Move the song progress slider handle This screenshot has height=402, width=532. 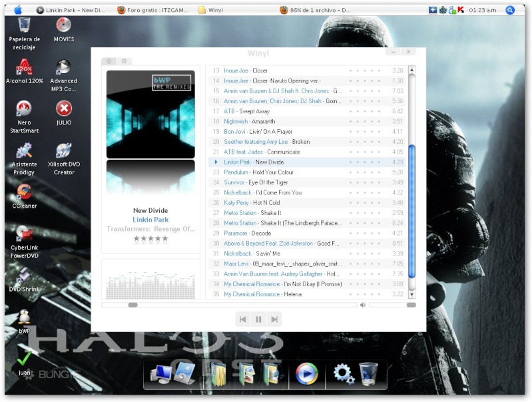[133, 305]
